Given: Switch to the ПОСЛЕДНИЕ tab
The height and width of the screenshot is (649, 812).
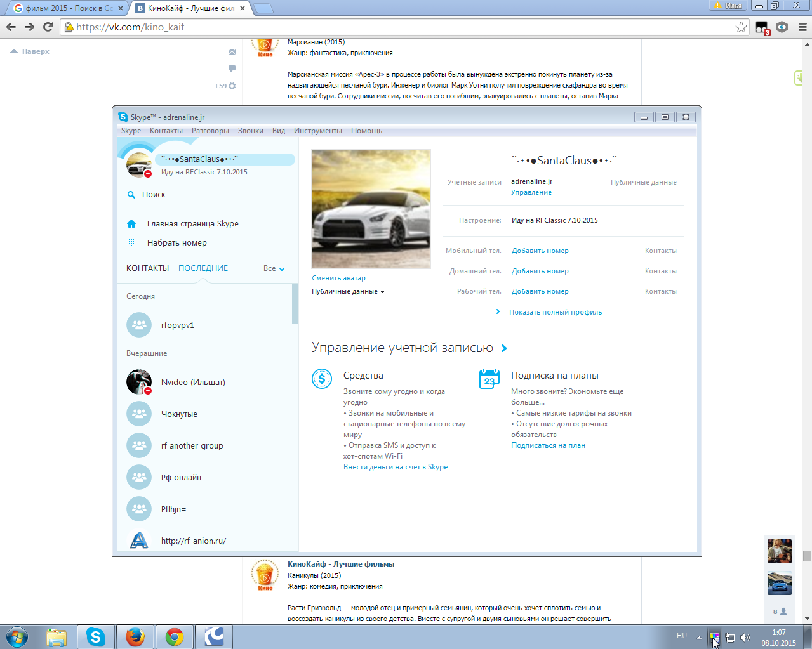Looking at the screenshot, I should pos(203,268).
